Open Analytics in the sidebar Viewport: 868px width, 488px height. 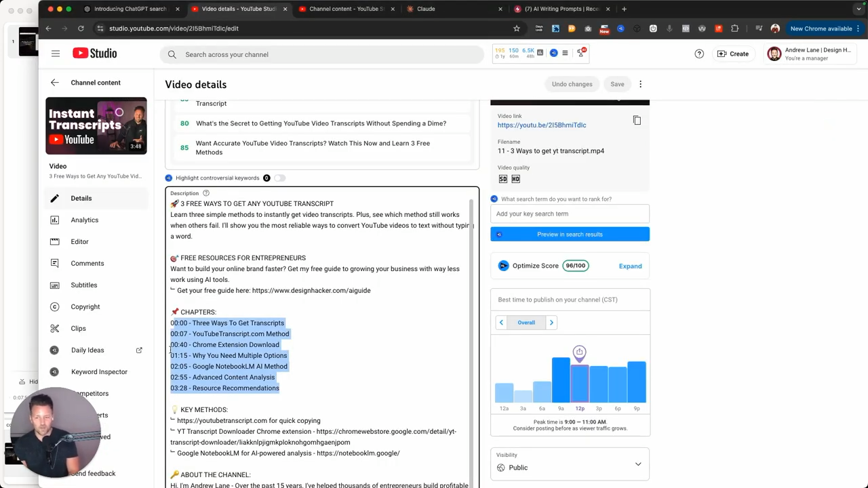point(84,220)
